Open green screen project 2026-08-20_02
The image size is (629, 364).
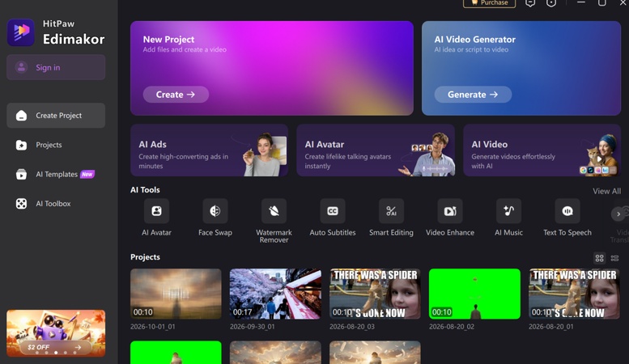pos(474,294)
